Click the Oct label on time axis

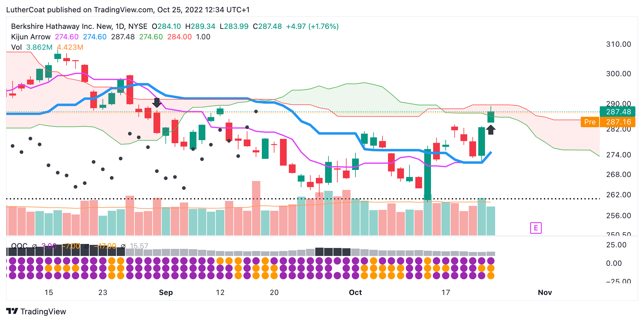[355, 293]
